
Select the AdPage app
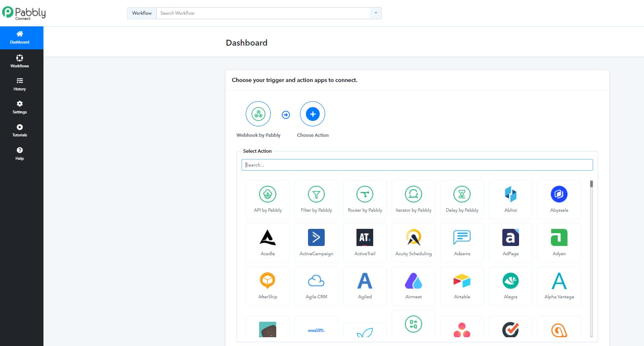tap(511, 243)
